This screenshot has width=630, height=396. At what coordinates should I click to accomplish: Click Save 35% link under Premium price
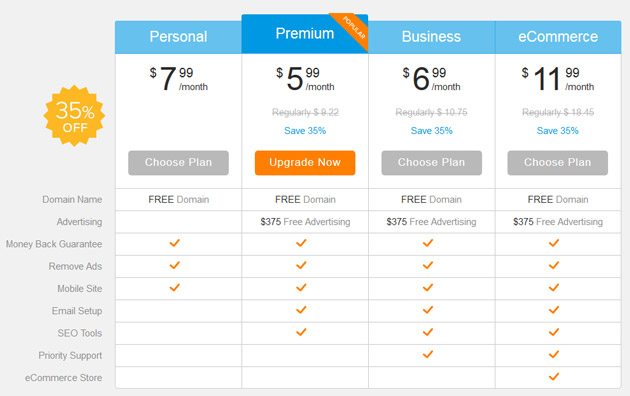[x=305, y=131]
